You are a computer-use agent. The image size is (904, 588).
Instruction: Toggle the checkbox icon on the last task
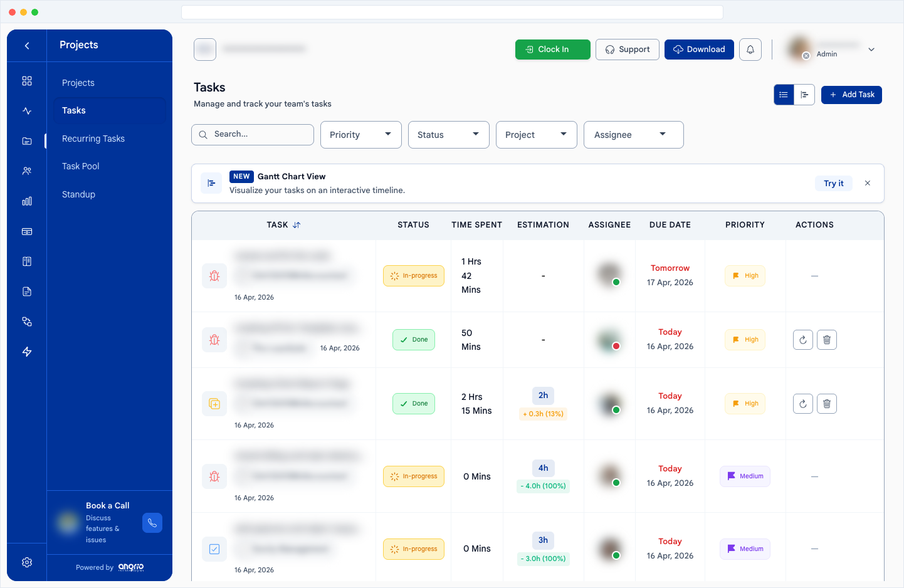[214, 549]
